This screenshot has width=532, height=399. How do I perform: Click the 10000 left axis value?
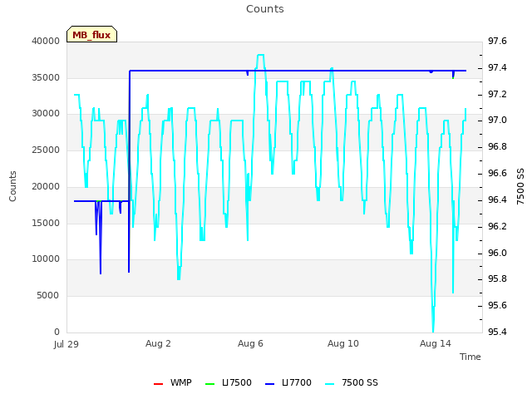(x=46, y=259)
